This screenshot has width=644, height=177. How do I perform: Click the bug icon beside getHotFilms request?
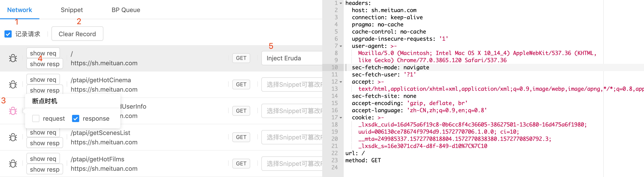coord(13,164)
